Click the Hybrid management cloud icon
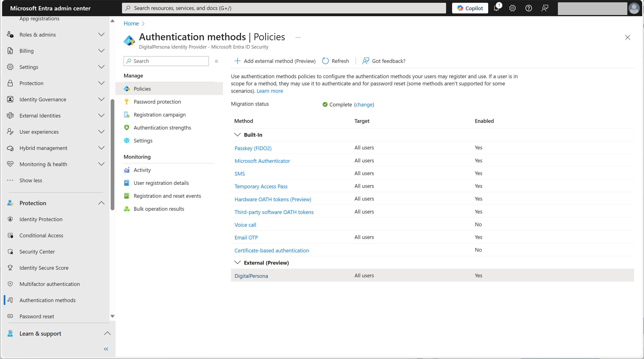Viewport: 644px width, 359px height. [10, 148]
